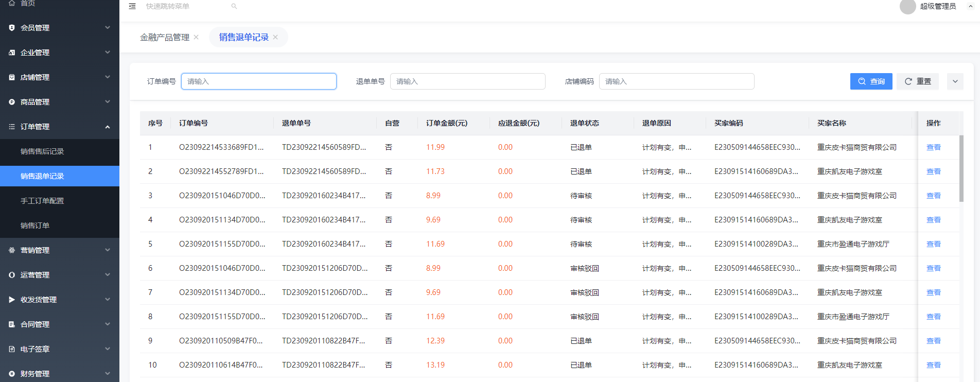This screenshot has height=382, width=980.
Task: Click the 退单状态 column header
Action: (x=585, y=123)
